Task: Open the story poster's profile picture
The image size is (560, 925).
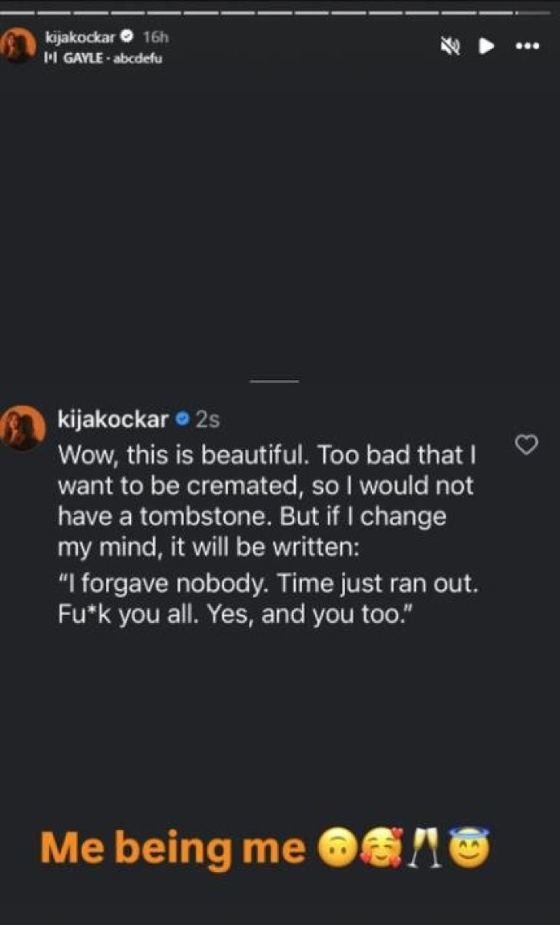Action: click(x=18, y=45)
